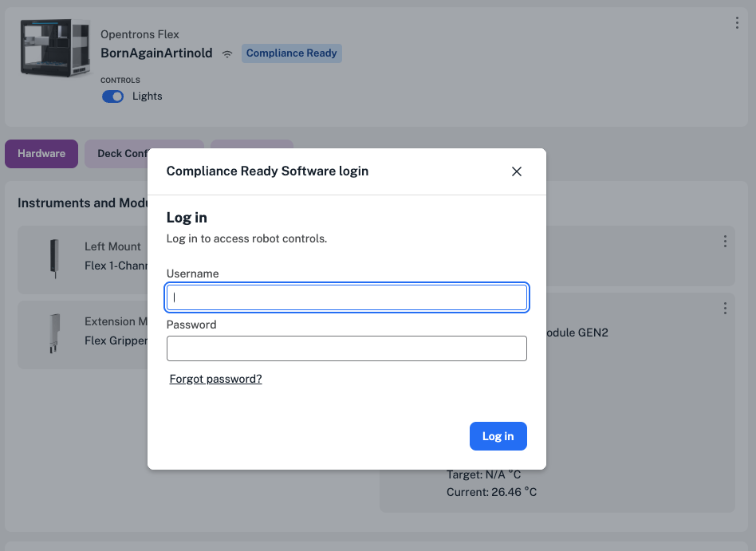Click the Target: N/A °C text
Image resolution: width=756 pixels, height=551 pixels.
(483, 474)
